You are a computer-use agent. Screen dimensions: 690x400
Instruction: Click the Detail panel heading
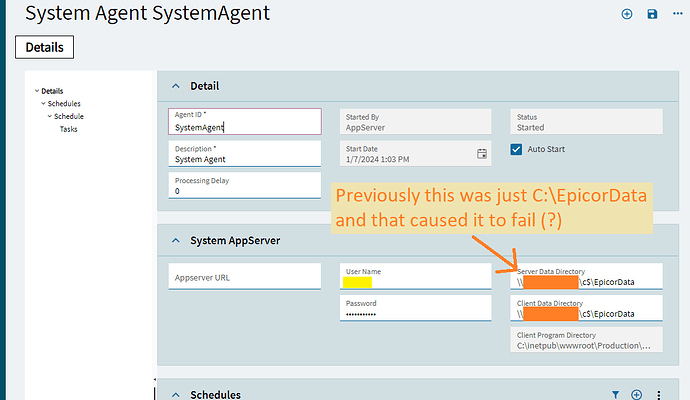click(x=205, y=86)
